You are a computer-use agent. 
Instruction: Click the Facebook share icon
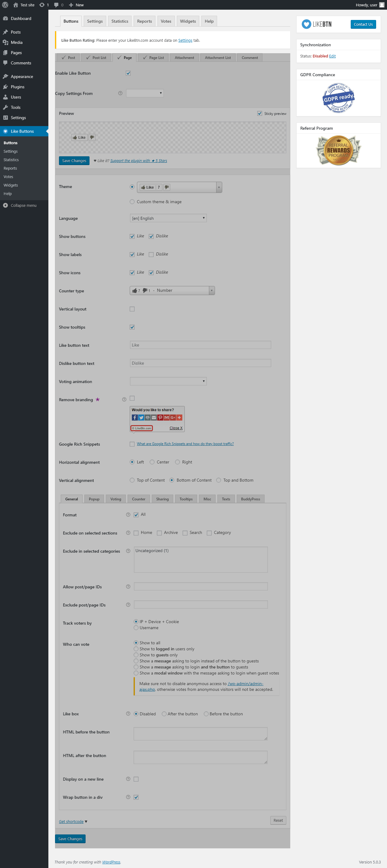(135, 418)
